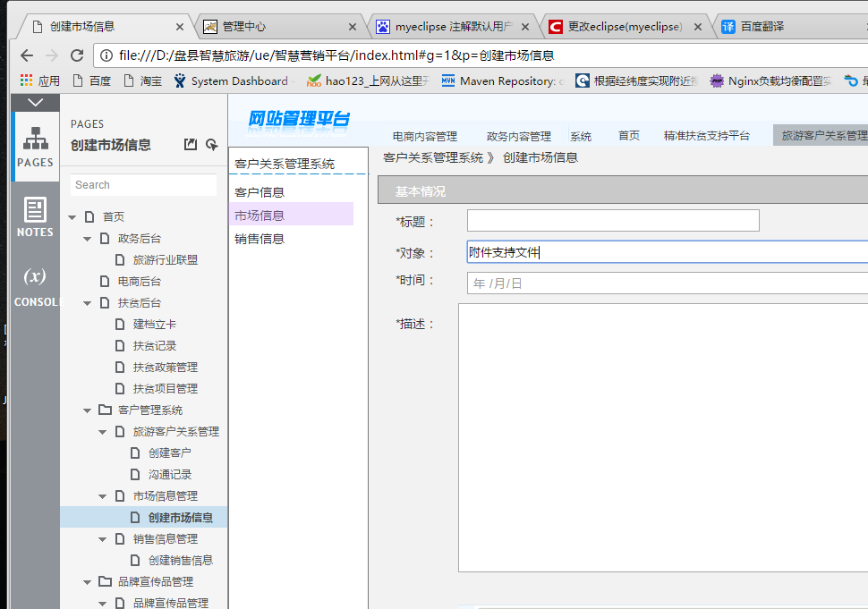Collapse the sidebar with the top chevron
This screenshot has width=868, height=609.
[35, 103]
